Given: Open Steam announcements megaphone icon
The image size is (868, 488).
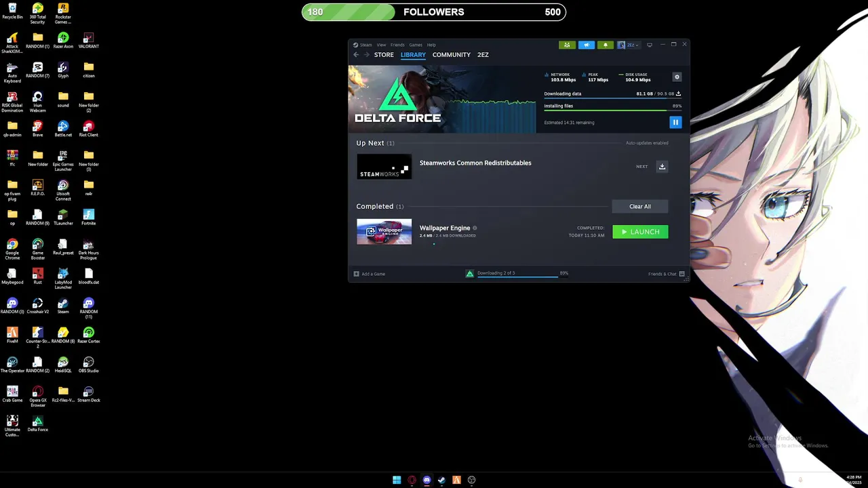Looking at the screenshot, I should click(587, 45).
